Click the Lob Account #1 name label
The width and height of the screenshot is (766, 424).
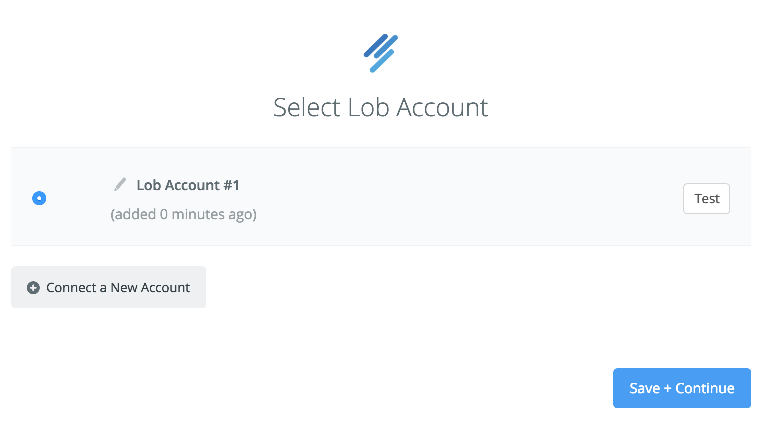(x=188, y=185)
